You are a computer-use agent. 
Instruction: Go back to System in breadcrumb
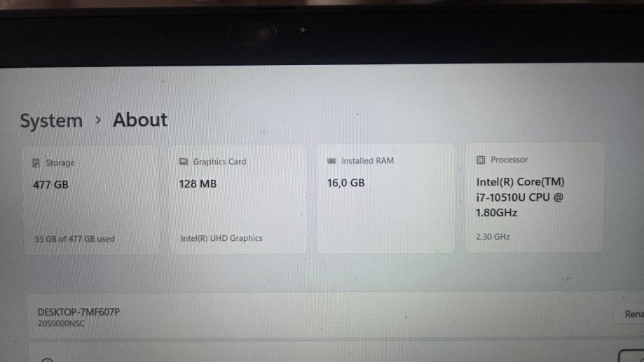coord(51,120)
